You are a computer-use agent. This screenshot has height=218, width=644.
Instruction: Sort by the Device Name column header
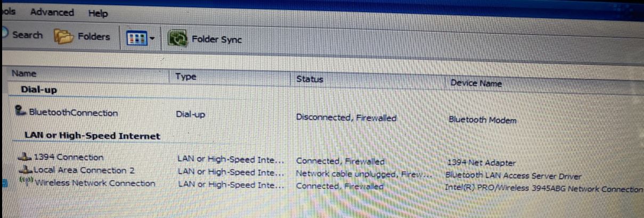476,83
